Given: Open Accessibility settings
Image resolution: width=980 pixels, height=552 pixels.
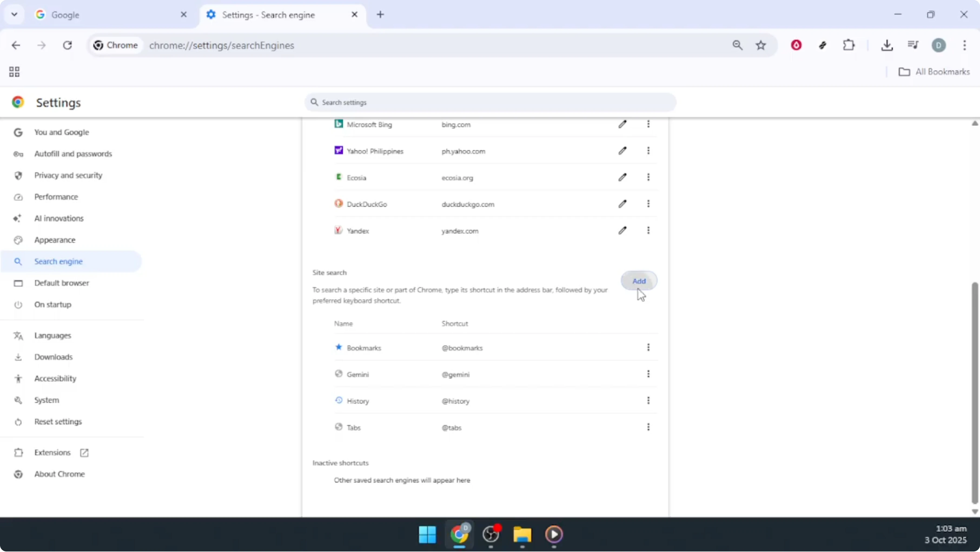Looking at the screenshot, I should [71, 379].
